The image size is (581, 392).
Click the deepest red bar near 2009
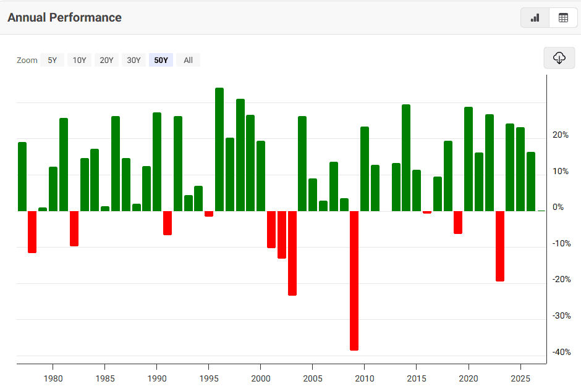point(354,280)
